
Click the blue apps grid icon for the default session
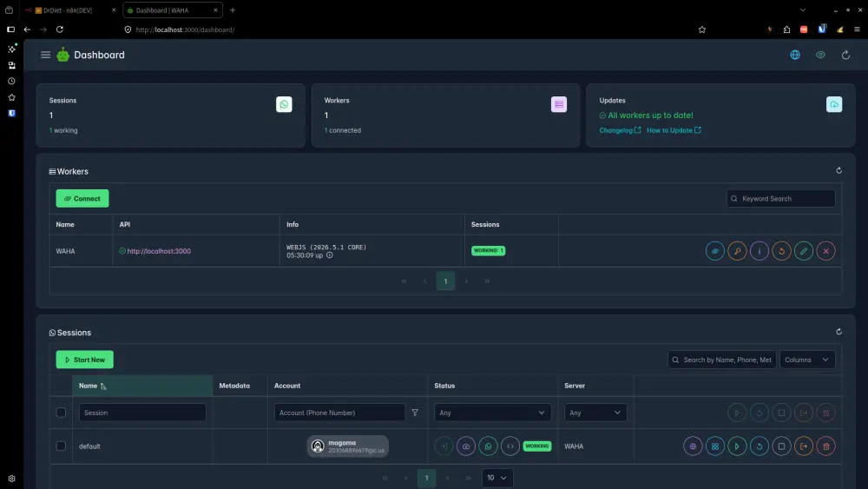714,446
